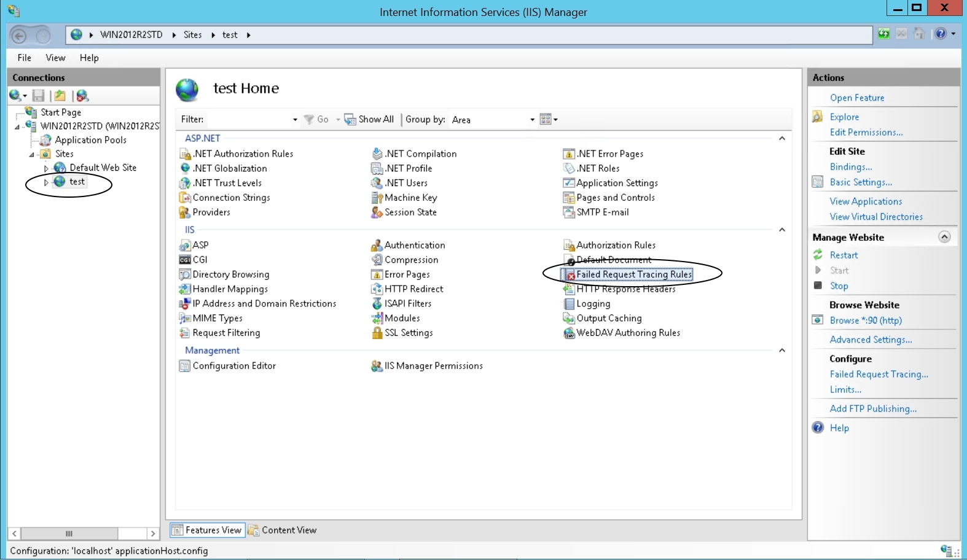Click the Basic Settings... action link
Screen dimensions: 967x560
coord(861,182)
